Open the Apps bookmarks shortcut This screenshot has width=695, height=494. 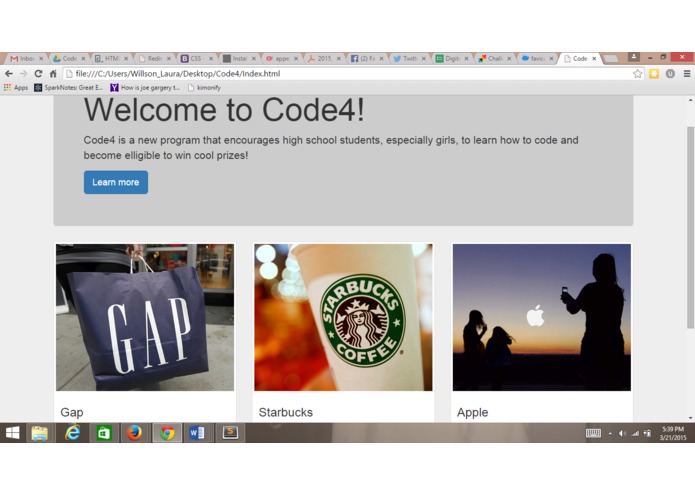coord(16,88)
